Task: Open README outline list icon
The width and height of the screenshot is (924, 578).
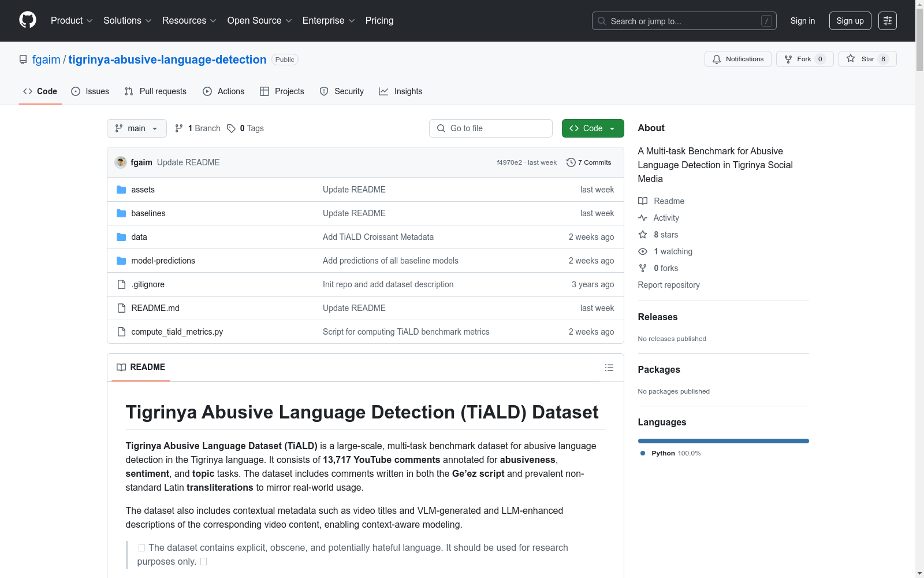Action: click(x=609, y=368)
